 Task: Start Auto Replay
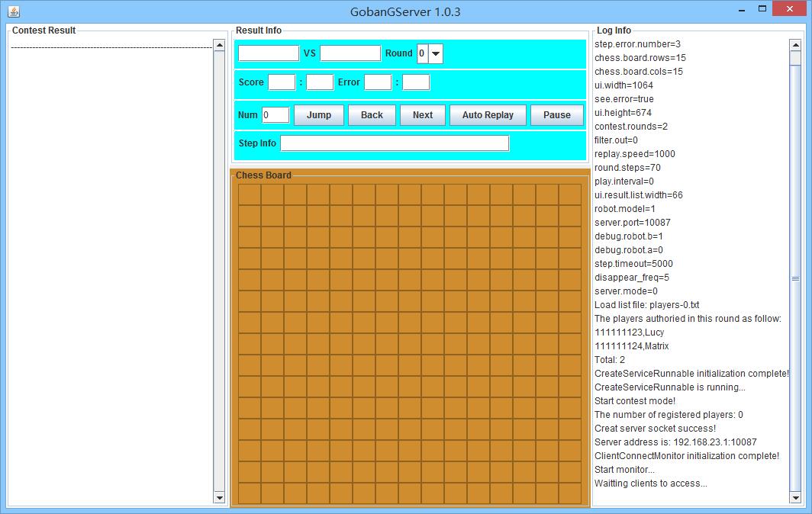pyautogui.click(x=488, y=115)
